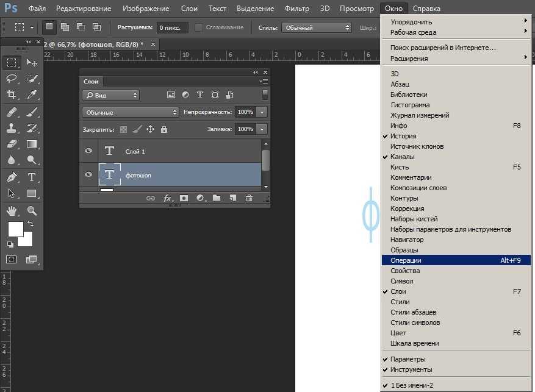Lock image pixels

click(x=137, y=129)
